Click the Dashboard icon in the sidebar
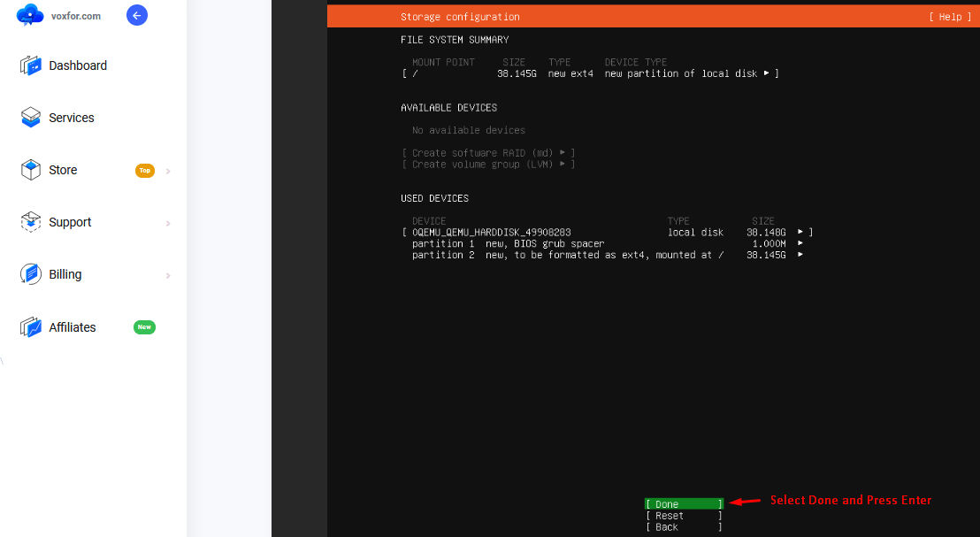Viewport: 980px width, 537px height. (29, 65)
